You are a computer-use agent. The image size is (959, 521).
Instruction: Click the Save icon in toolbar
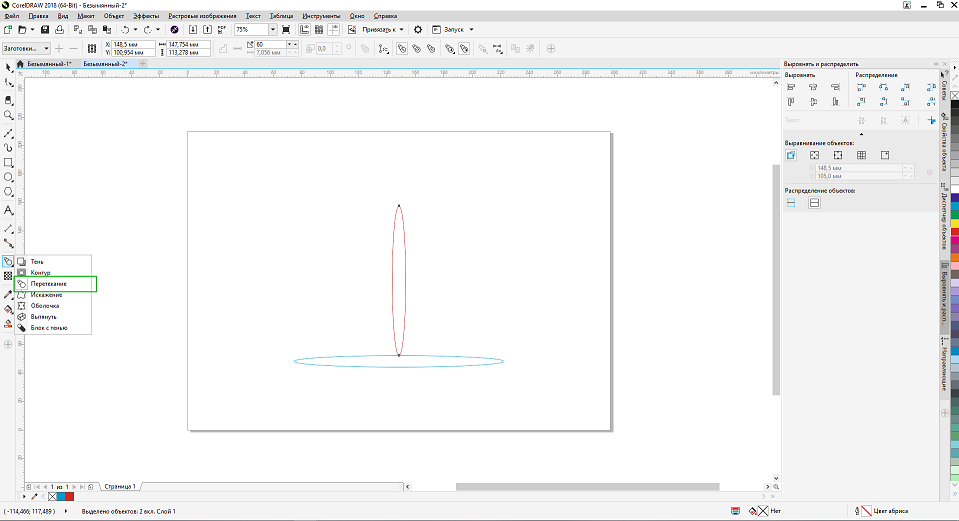click(45, 29)
